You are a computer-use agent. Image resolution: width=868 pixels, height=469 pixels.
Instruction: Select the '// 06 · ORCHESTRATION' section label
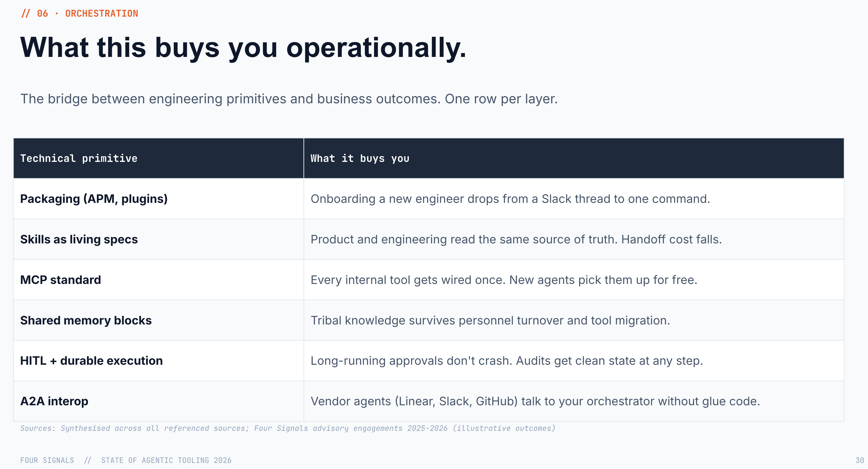pos(80,13)
